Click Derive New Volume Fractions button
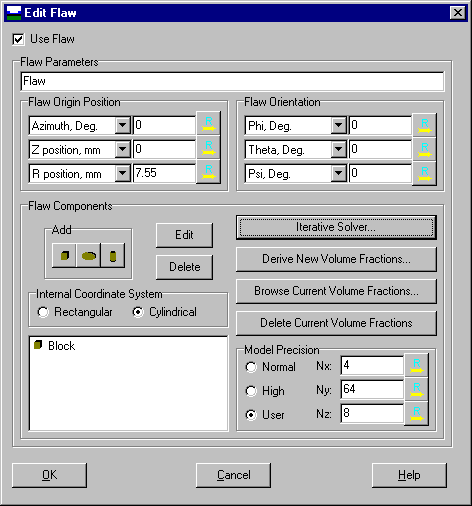 click(x=336, y=259)
